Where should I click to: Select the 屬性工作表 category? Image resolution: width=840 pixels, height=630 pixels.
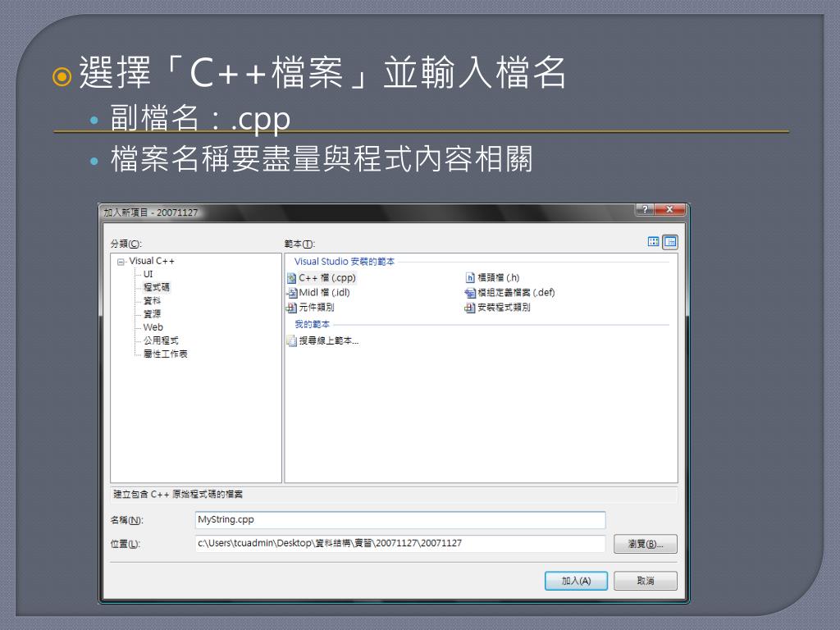166,354
